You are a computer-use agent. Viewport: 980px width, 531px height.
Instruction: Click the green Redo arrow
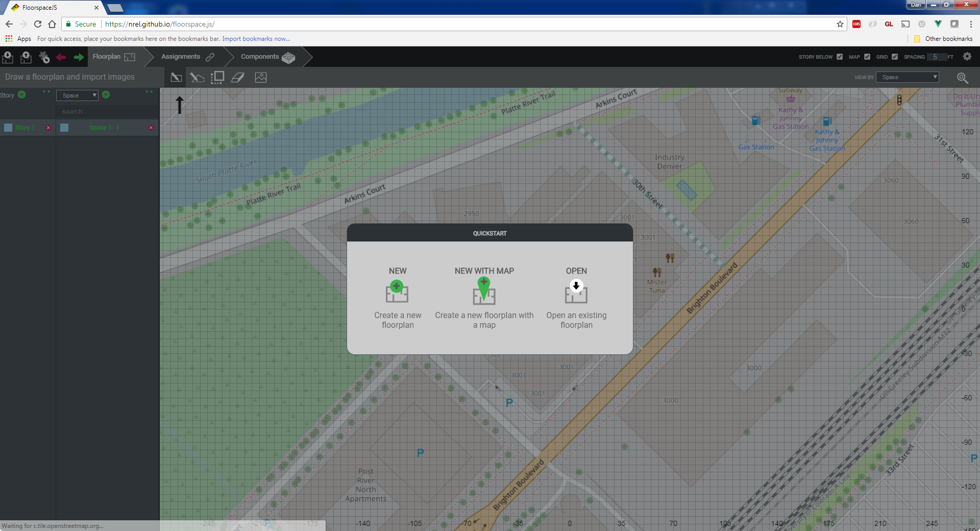pos(79,57)
